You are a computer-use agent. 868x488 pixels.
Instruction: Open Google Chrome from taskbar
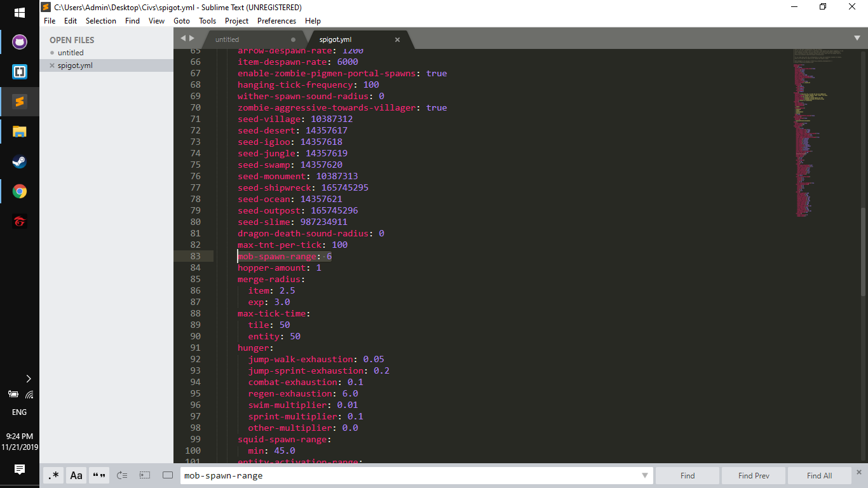click(20, 191)
